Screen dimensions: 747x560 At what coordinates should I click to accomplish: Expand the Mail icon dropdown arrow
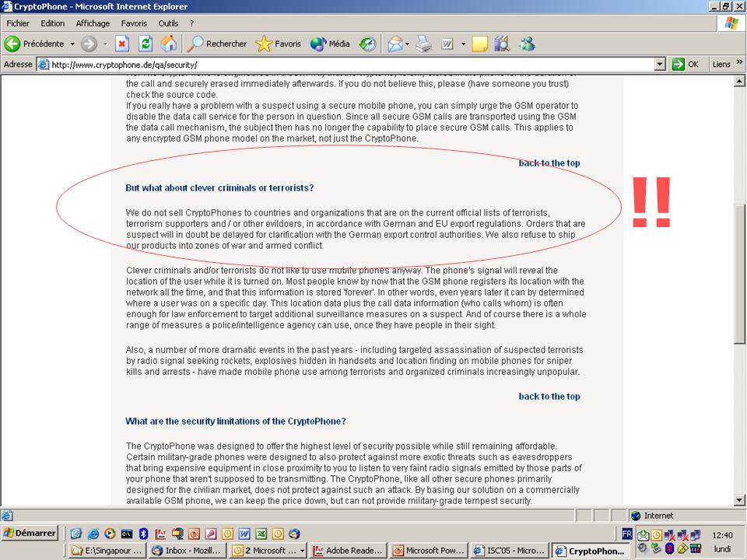click(407, 44)
